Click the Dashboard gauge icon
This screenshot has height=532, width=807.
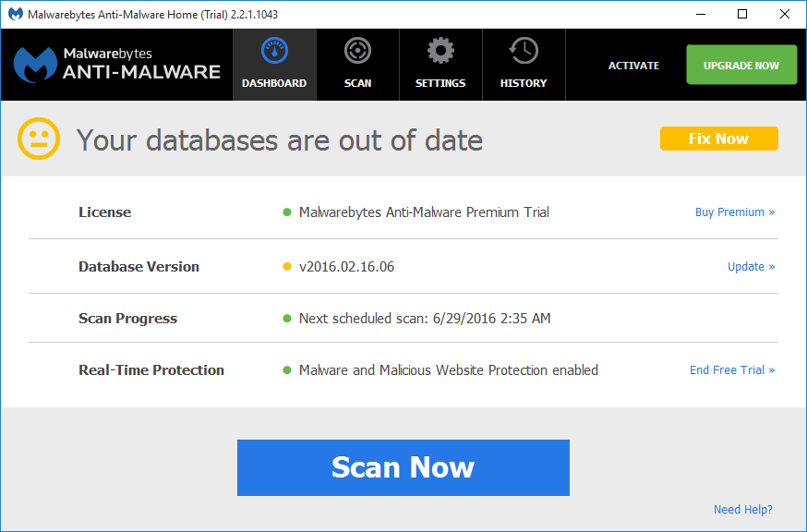coord(274,51)
